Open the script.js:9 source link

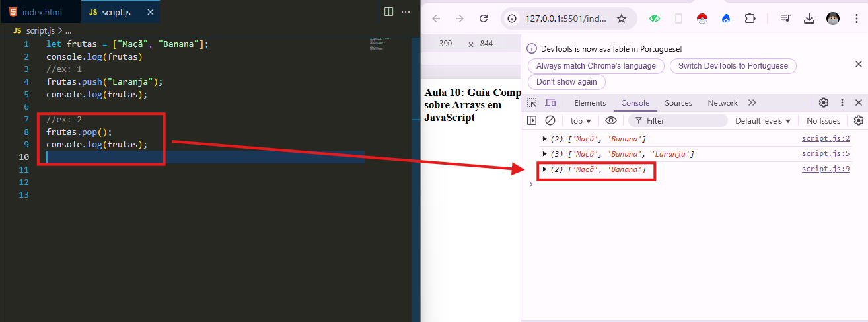pos(825,169)
